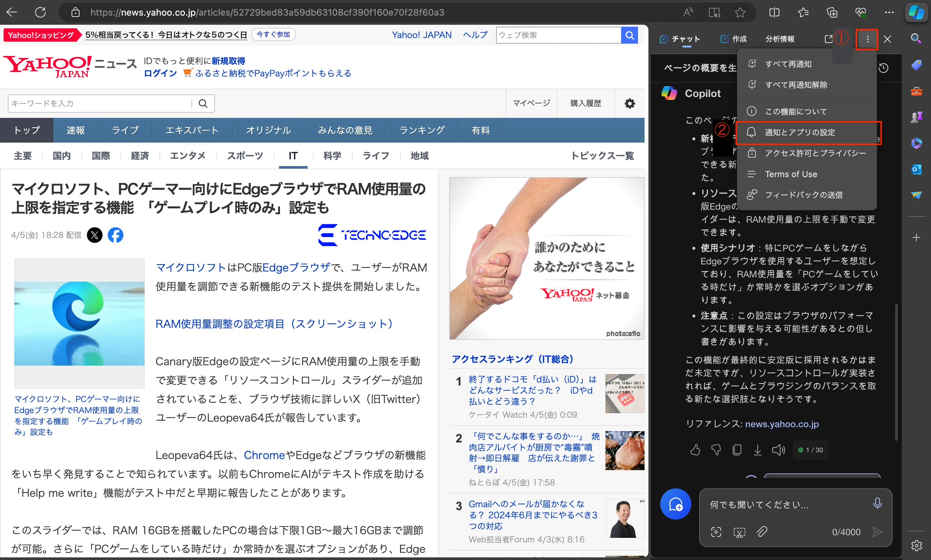
Task: Open the read aloud icon in address bar
Action: click(x=688, y=12)
